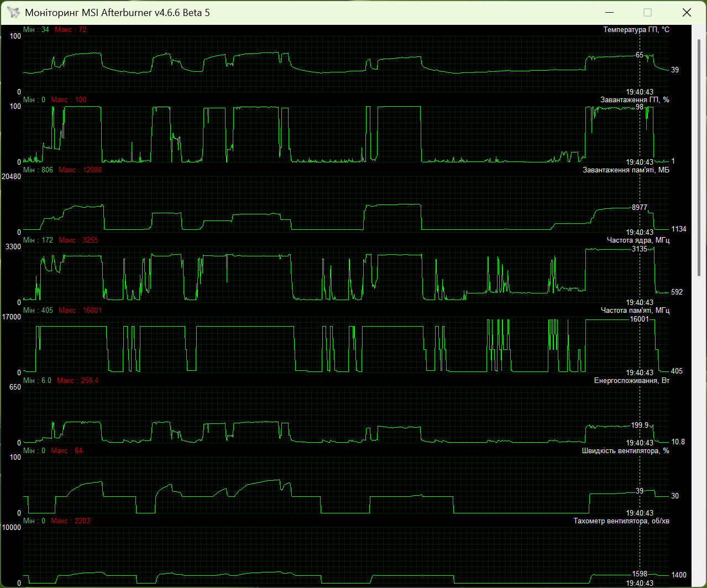
Task: Click the 20480 axis label on memory graph
Action: (11, 176)
